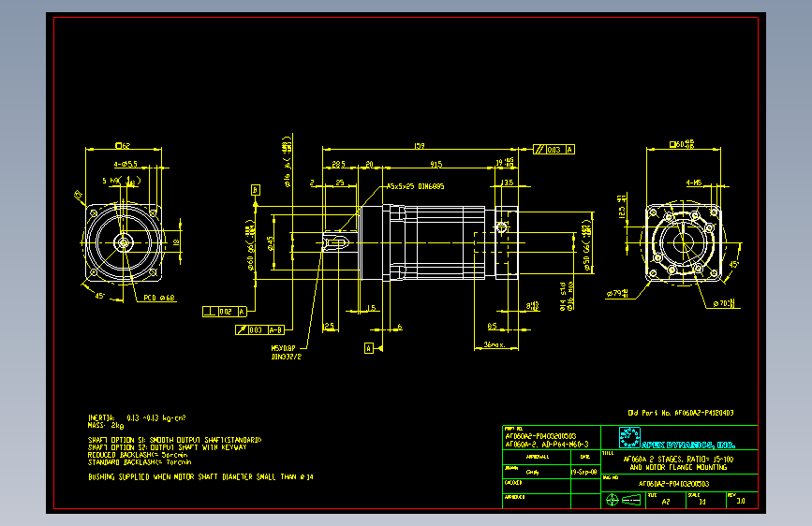Select the AND MOTOR FLANGE MOUNTING text
Viewport: 812px width, 526px height.
(678, 467)
